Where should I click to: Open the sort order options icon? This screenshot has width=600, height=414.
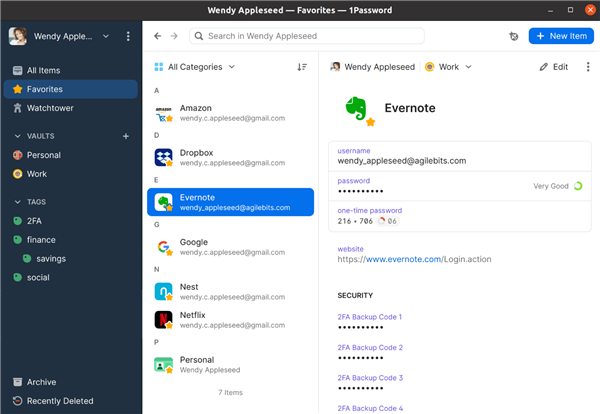pyautogui.click(x=302, y=67)
